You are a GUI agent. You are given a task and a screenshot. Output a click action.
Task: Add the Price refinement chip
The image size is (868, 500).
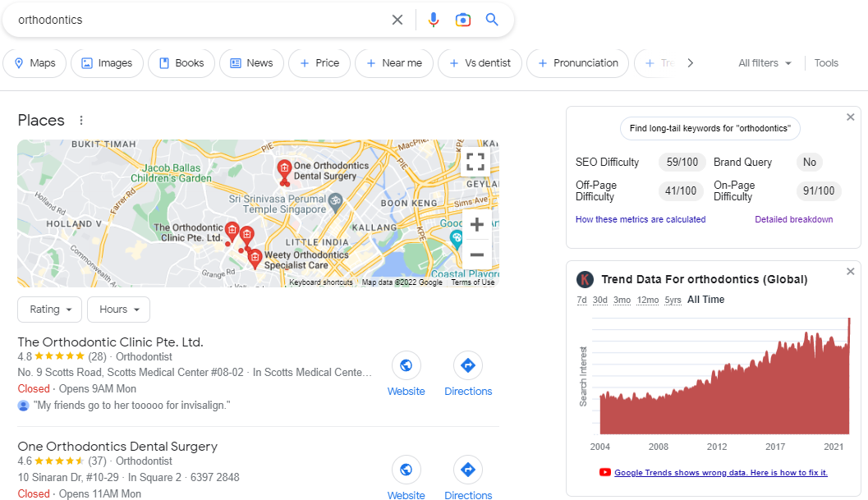[319, 63]
